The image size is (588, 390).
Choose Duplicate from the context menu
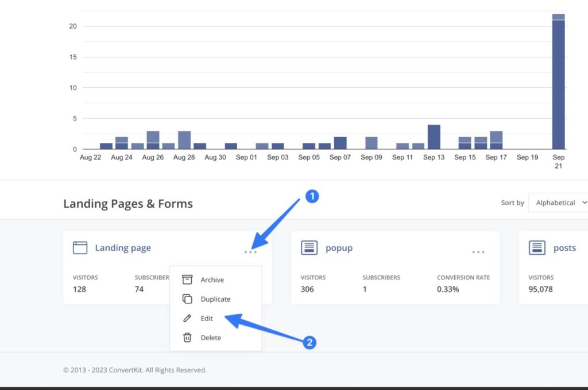pos(215,299)
